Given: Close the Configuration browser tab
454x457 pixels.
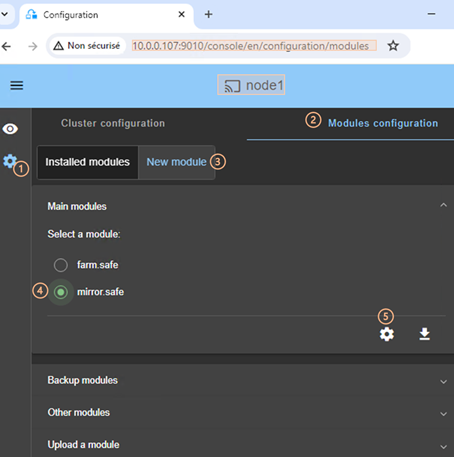Looking at the screenshot, I should (x=181, y=14).
